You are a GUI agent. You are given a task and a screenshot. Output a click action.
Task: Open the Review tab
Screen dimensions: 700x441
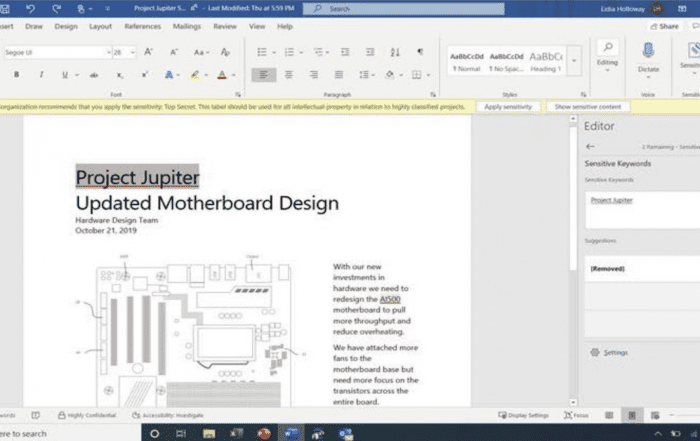(225, 26)
